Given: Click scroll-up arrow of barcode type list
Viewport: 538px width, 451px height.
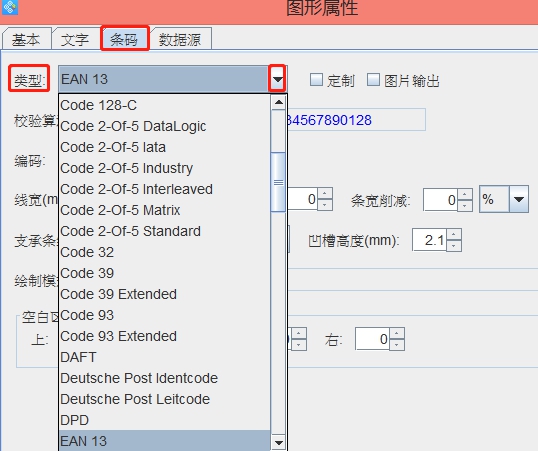Looking at the screenshot, I should pyautogui.click(x=279, y=102).
